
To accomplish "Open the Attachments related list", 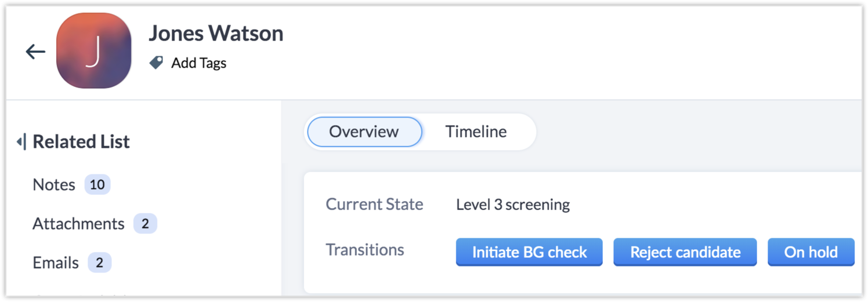I will (78, 224).
